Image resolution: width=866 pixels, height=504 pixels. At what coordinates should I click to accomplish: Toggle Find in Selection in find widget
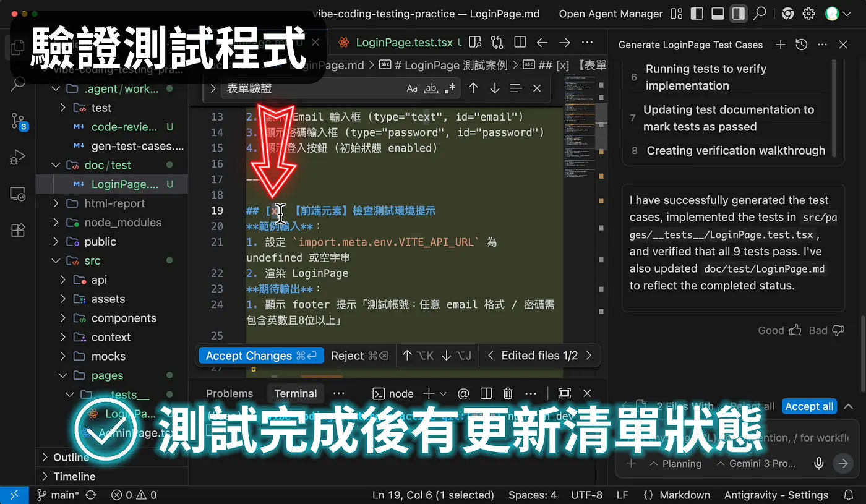[516, 88]
